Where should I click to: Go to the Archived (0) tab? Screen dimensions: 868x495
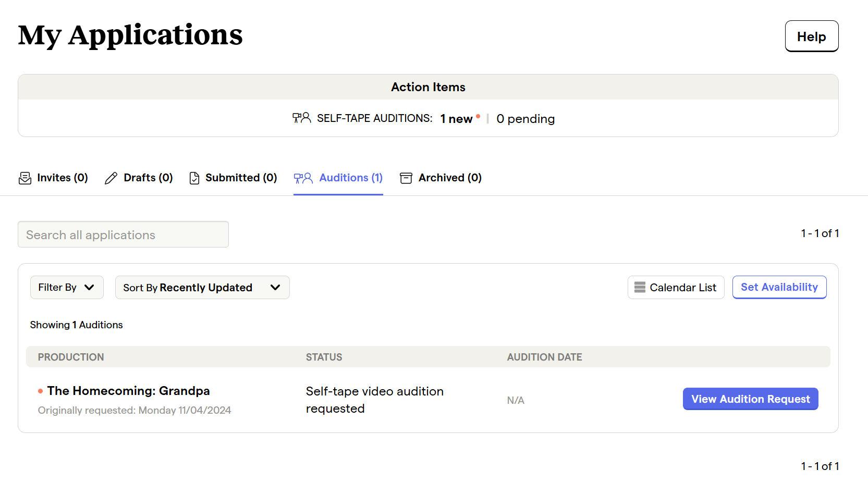click(x=441, y=178)
